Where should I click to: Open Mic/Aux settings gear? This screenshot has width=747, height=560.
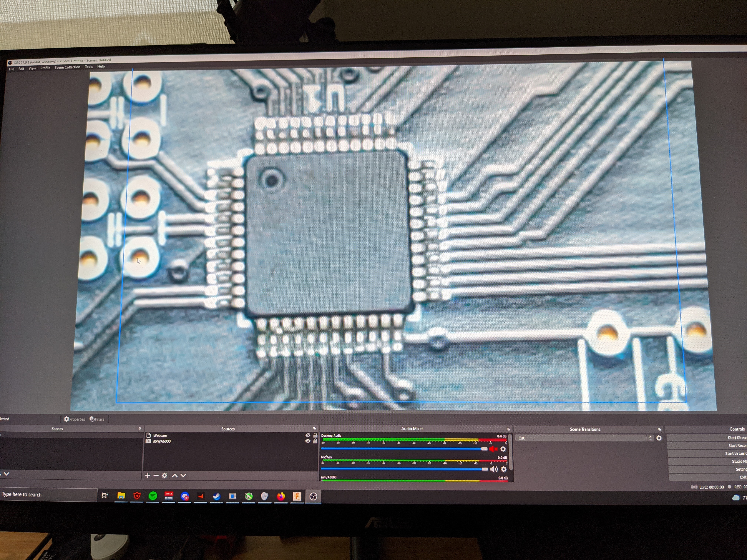click(x=504, y=469)
